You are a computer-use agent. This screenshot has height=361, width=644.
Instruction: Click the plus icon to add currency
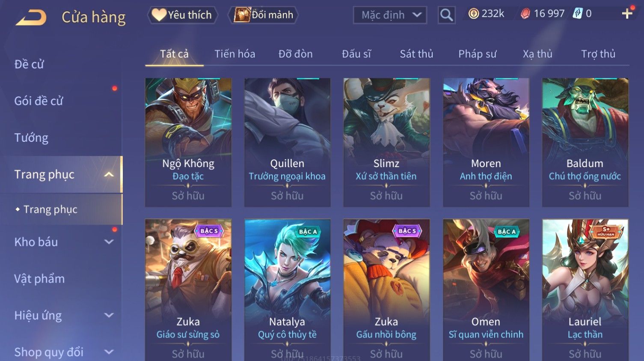click(x=627, y=14)
